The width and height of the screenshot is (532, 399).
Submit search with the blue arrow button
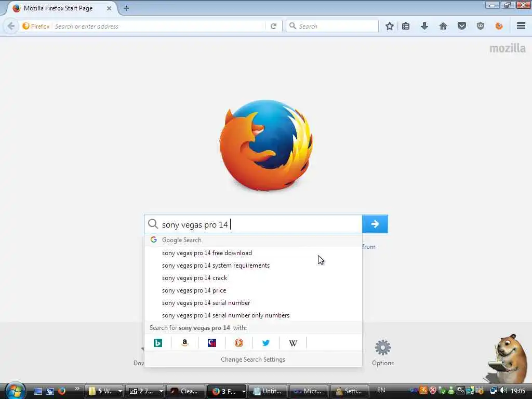click(375, 224)
